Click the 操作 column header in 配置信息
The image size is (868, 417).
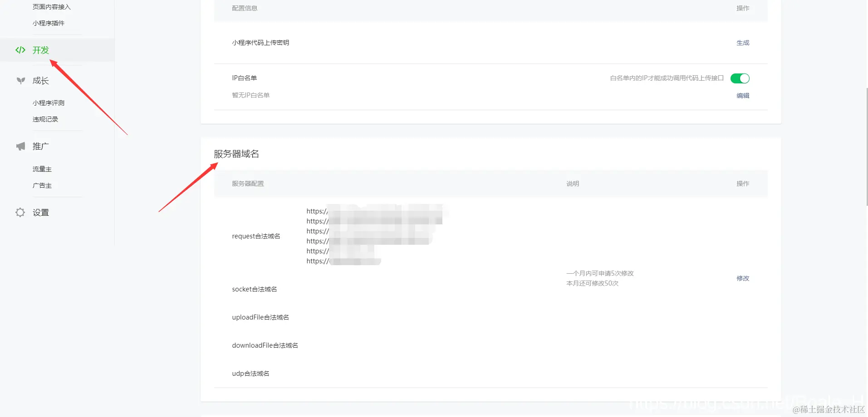tap(742, 8)
